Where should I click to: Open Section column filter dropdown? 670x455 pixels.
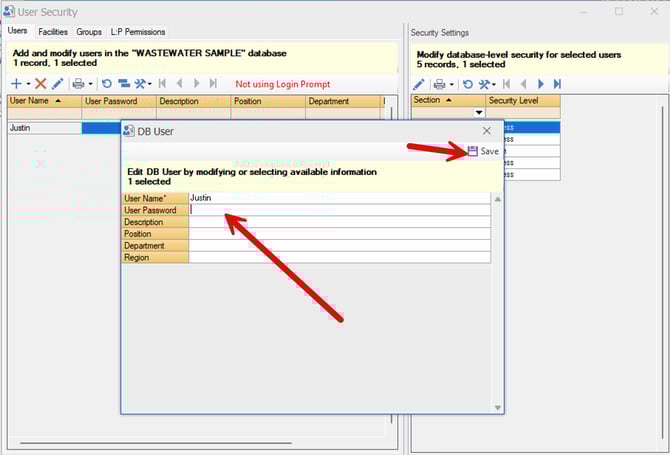[478, 113]
